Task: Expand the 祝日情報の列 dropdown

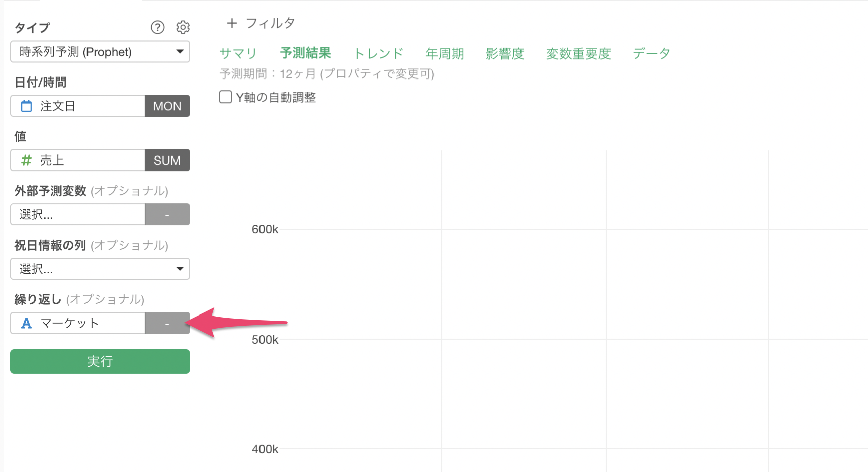Action: [x=100, y=269]
